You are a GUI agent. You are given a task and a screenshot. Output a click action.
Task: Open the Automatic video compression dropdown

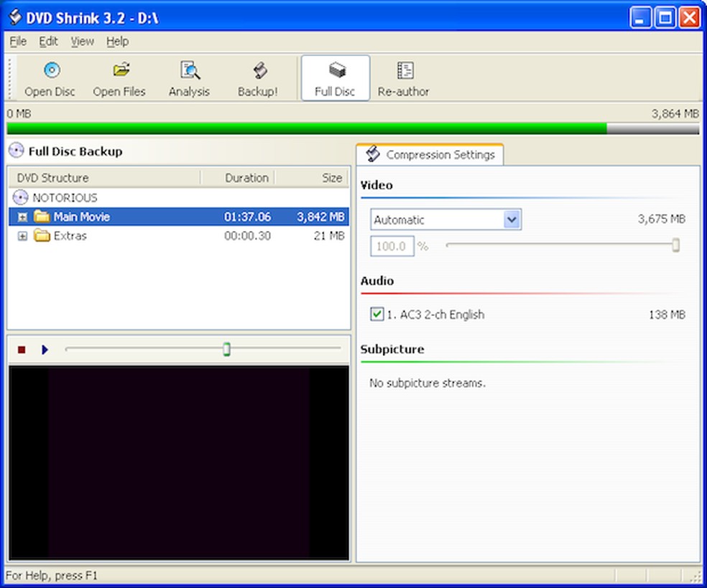pos(512,220)
